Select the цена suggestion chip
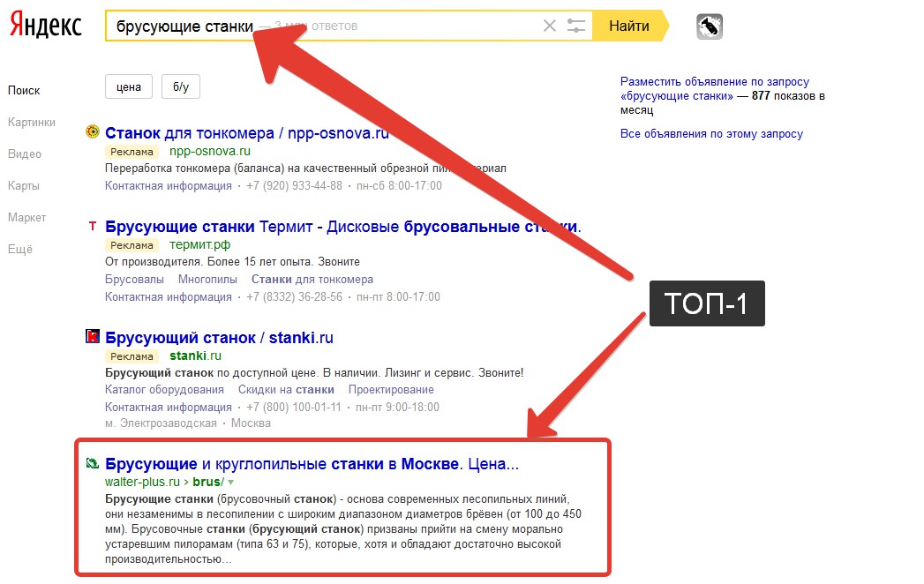This screenshot has height=584, width=924. (x=129, y=86)
